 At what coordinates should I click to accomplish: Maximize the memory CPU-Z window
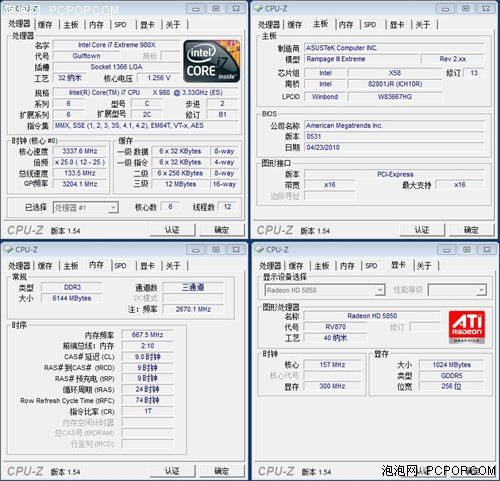pyautogui.click(x=216, y=250)
